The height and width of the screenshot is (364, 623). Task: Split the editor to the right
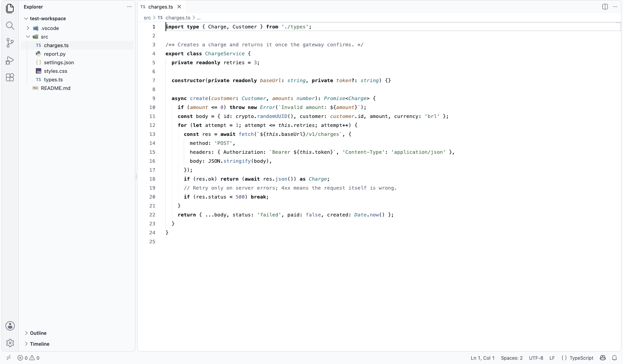[x=605, y=7]
